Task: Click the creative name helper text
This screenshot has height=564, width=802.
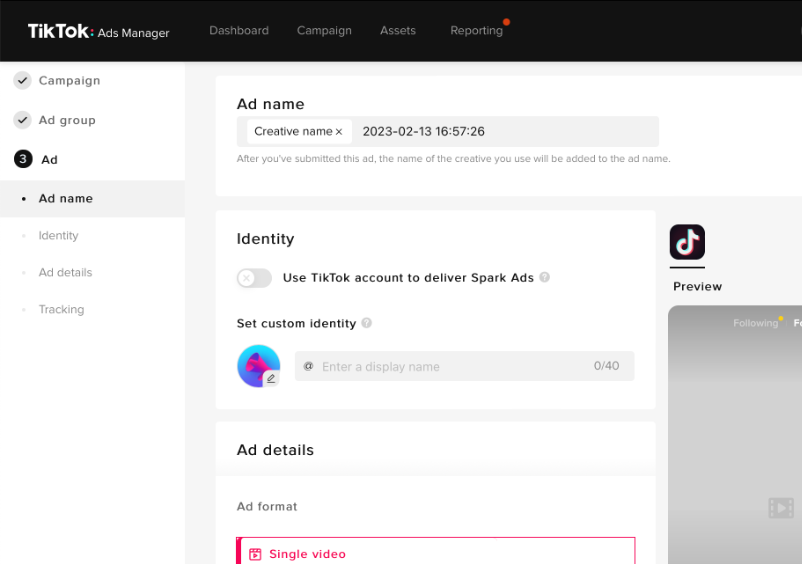Action: [x=453, y=159]
